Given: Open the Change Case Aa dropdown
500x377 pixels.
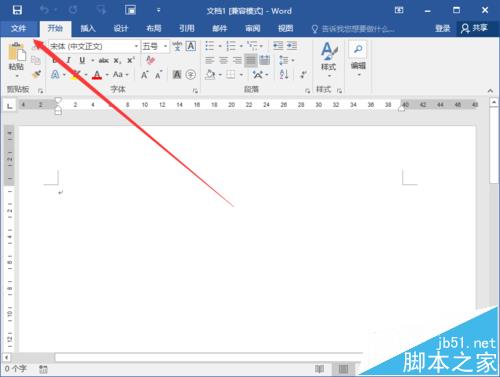Looking at the screenshot, I should coord(120,74).
